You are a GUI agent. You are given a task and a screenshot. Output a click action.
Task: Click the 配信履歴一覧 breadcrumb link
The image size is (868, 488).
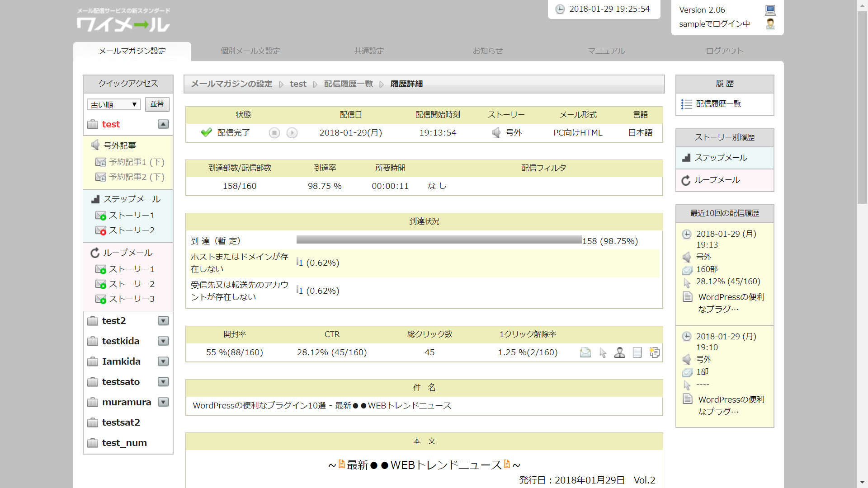click(348, 84)
